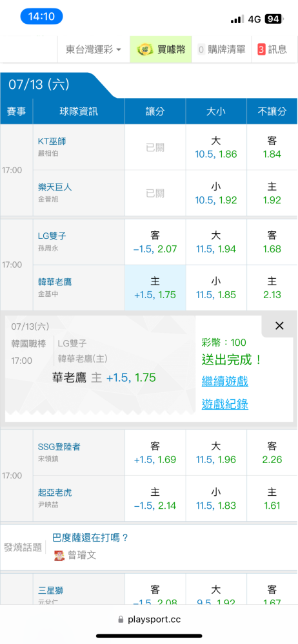Open the 遊戲紀錄 link

pyautogui.click(x=224, y=404)
